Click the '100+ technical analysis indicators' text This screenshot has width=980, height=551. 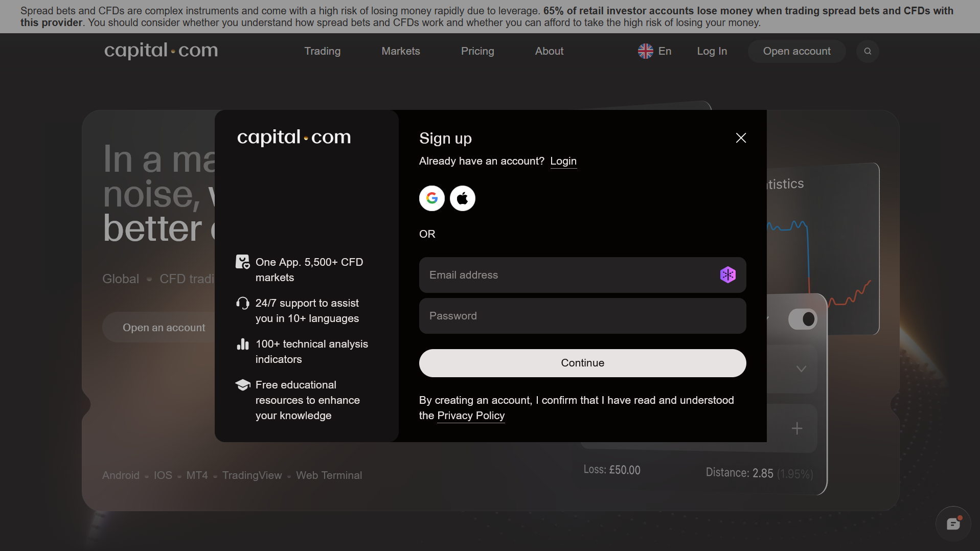pyautogui.click(x=312, y=352)
